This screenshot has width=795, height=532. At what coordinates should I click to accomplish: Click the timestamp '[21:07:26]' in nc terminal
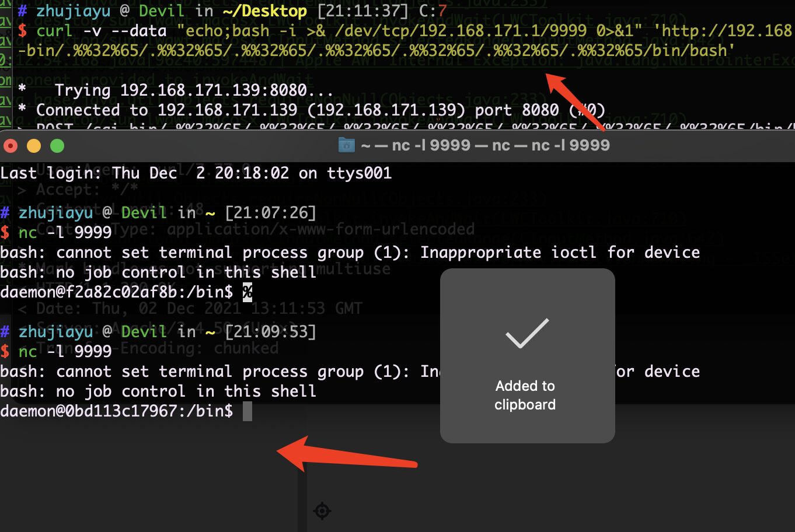(x=271, y=213)
